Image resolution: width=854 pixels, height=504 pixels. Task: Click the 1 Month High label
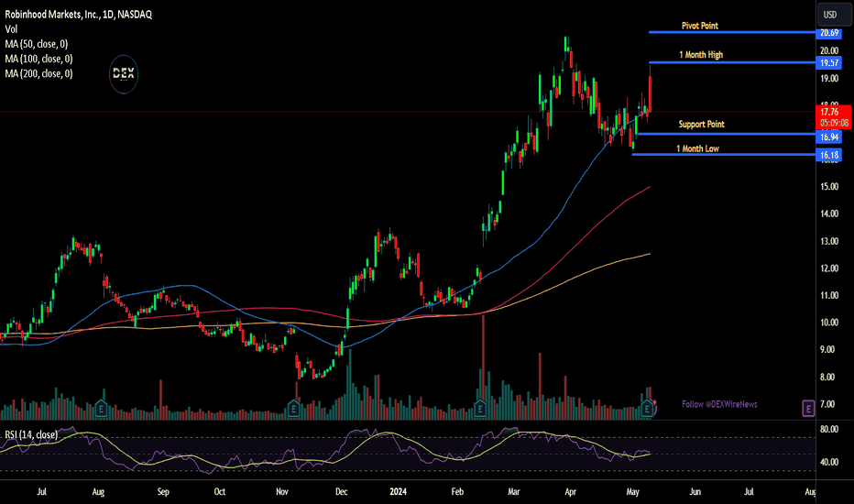point(701,54)
